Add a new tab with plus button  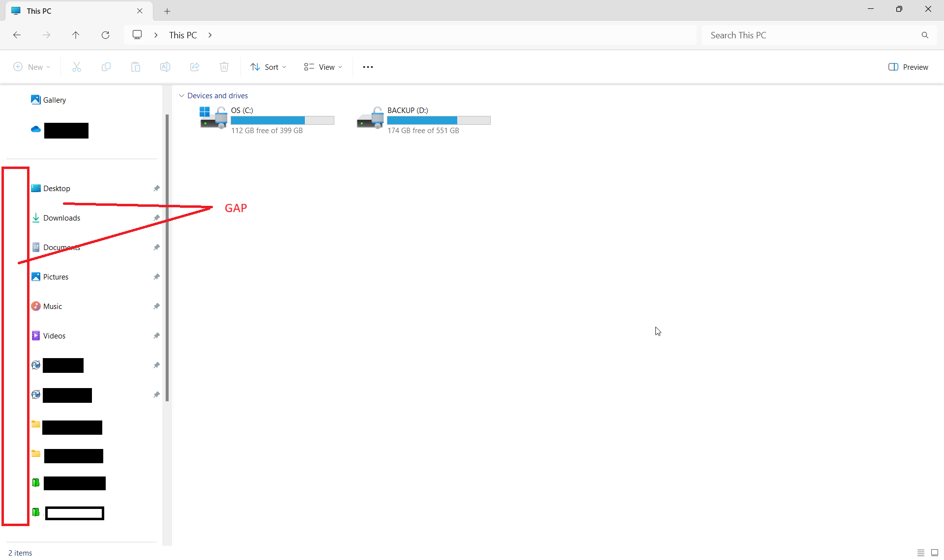167,11
